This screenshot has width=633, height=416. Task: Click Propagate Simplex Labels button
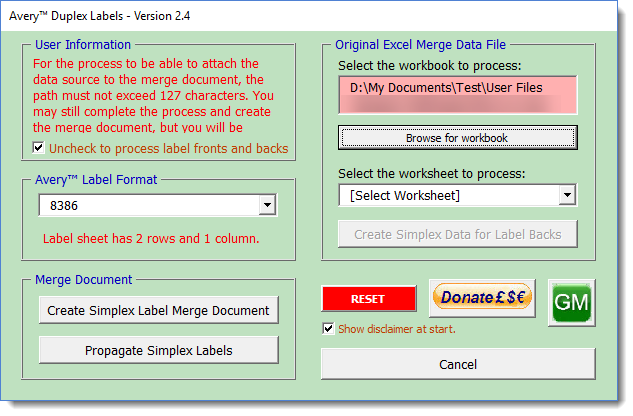pos(159,350)
